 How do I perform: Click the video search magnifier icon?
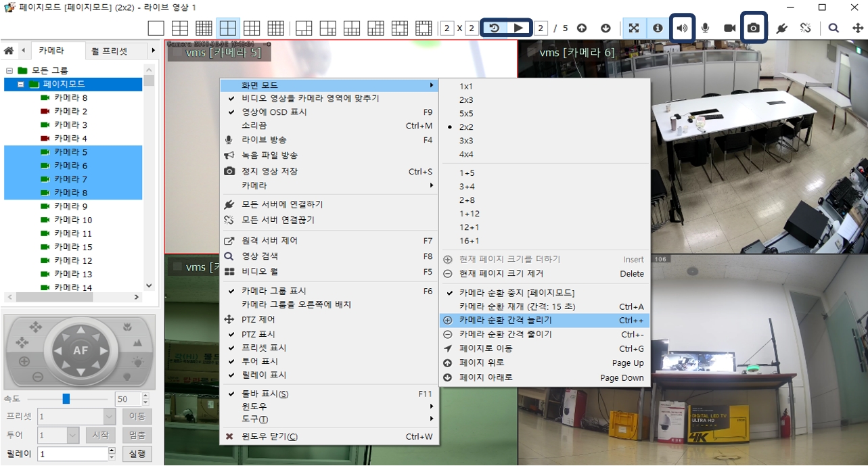click(833, 28)
